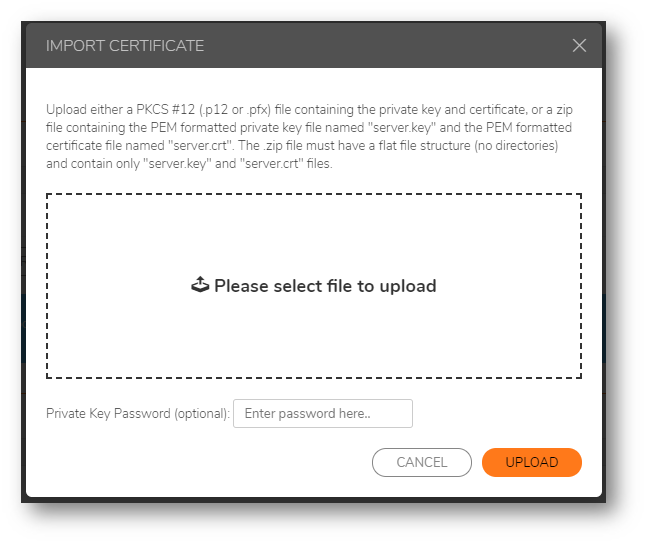Image resolution: width=648 pixels, height=545 pixels.
Task: Close the Import Certificate dialog with X
Action: (579, 46)
